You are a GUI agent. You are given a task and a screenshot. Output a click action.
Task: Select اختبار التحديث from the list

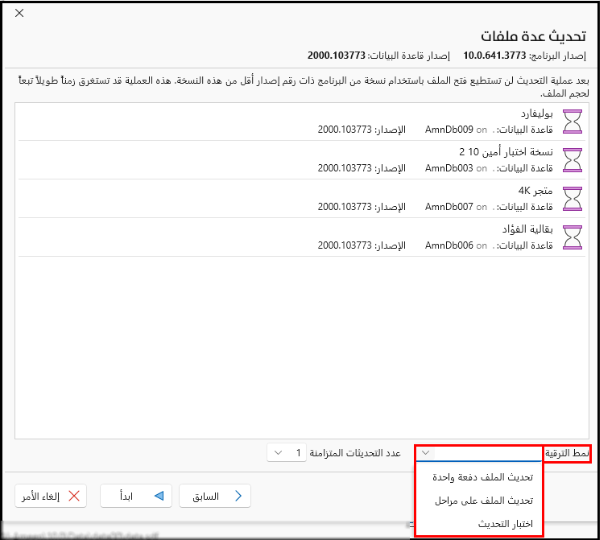[478, 523]
